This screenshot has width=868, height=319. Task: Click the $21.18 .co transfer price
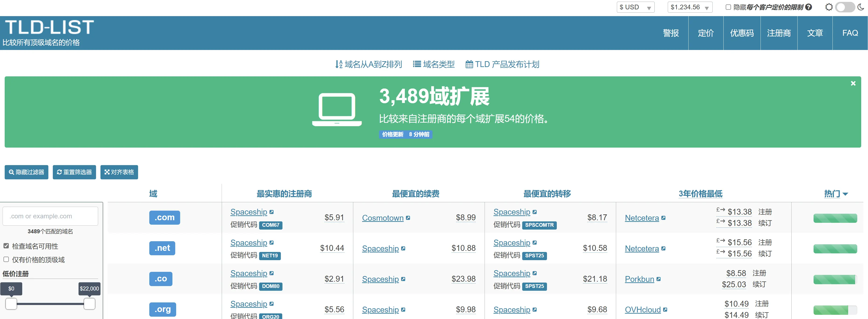tap(595, 279)
